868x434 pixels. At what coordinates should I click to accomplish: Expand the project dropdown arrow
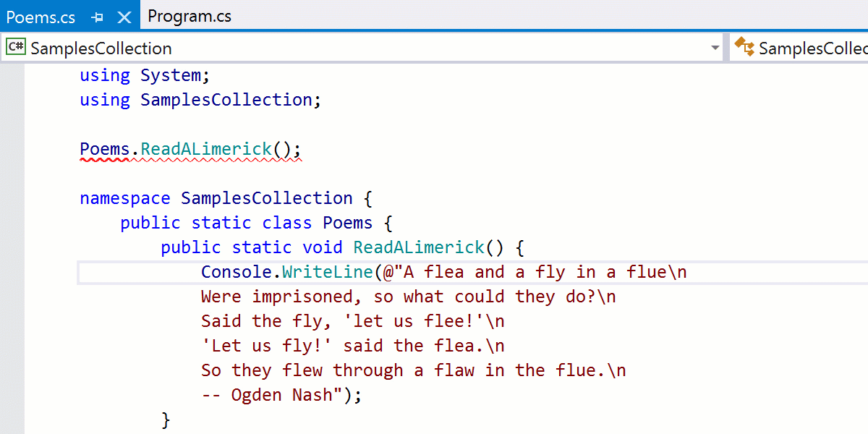[x=715, y=48]
